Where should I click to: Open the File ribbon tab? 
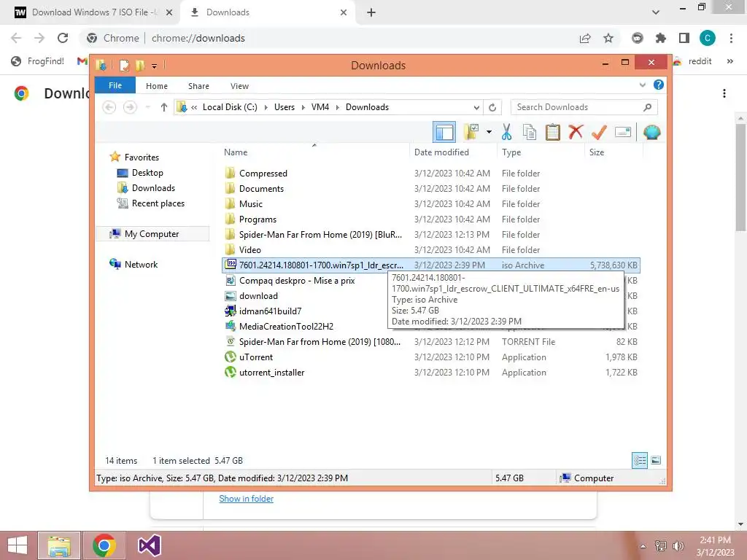click(115, 86)
